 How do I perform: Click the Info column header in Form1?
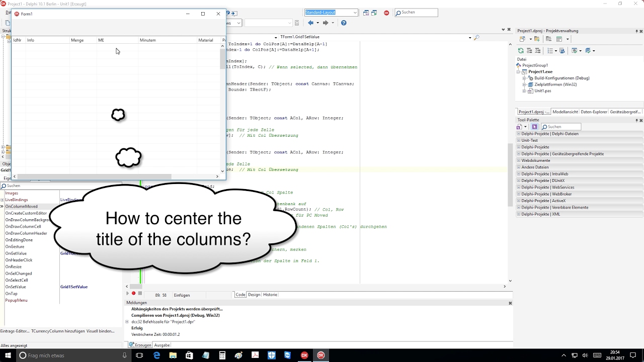point(47,40)
